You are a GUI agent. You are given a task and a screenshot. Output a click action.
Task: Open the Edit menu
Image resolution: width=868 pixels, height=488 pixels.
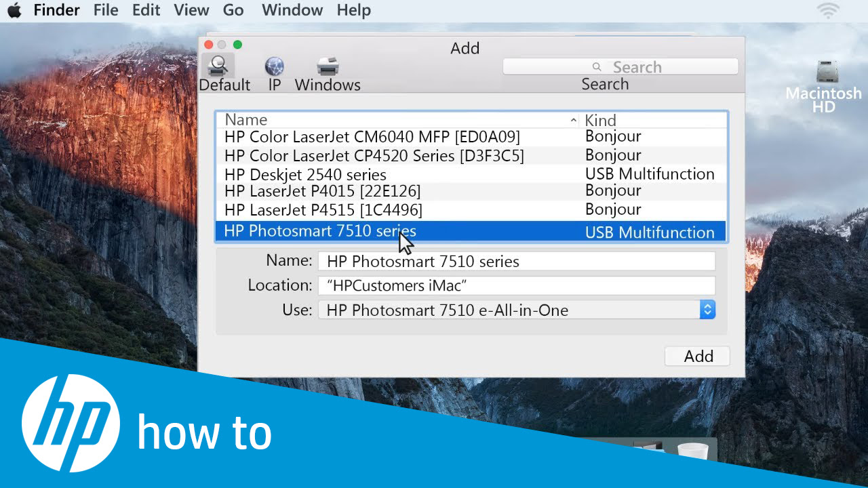coord(146,10)
